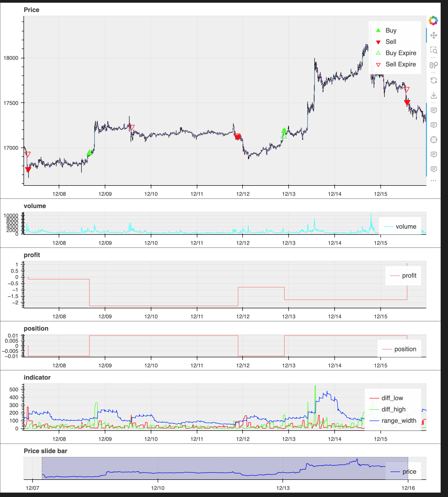Activate the Box Zoom tool
This screenshot has width=448, height=497.
(x=434, y=50)
